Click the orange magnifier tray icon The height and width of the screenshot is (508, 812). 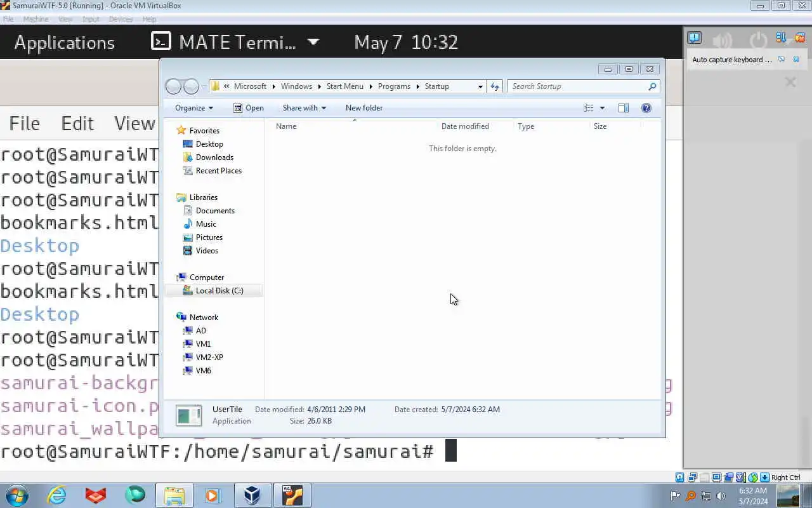[691, 496]
